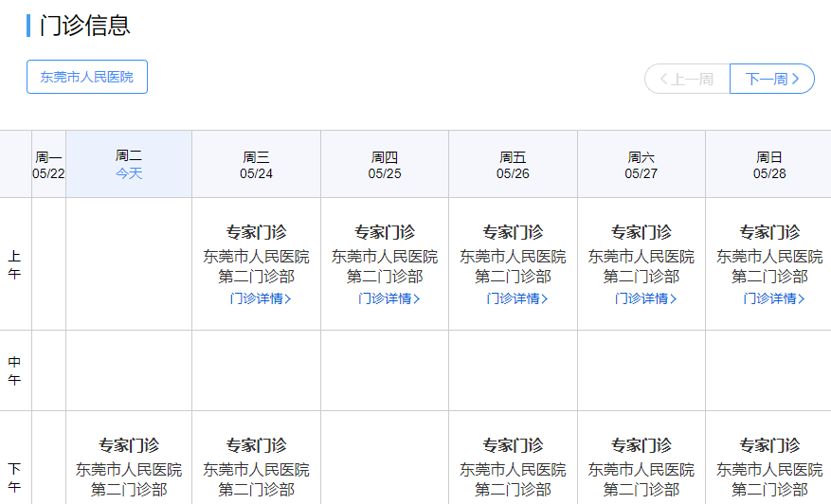Open 门诊详情 link for Friday 05/26 morning

[x=516, y=298]
